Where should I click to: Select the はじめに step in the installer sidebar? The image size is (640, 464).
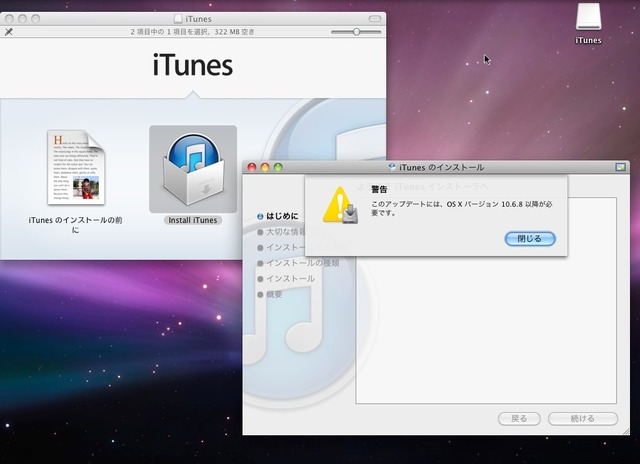click(278, 216)
